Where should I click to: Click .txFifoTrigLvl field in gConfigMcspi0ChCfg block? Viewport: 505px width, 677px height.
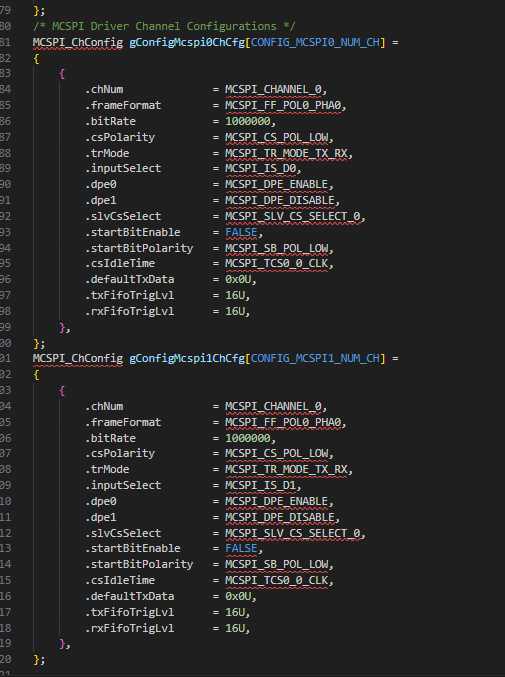pos(129,295)
